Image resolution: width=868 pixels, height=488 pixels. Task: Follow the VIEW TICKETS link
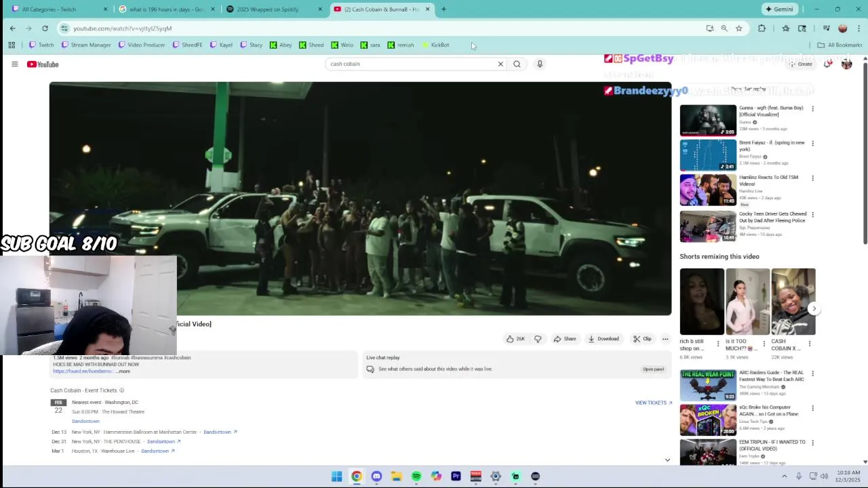(654, 403)
